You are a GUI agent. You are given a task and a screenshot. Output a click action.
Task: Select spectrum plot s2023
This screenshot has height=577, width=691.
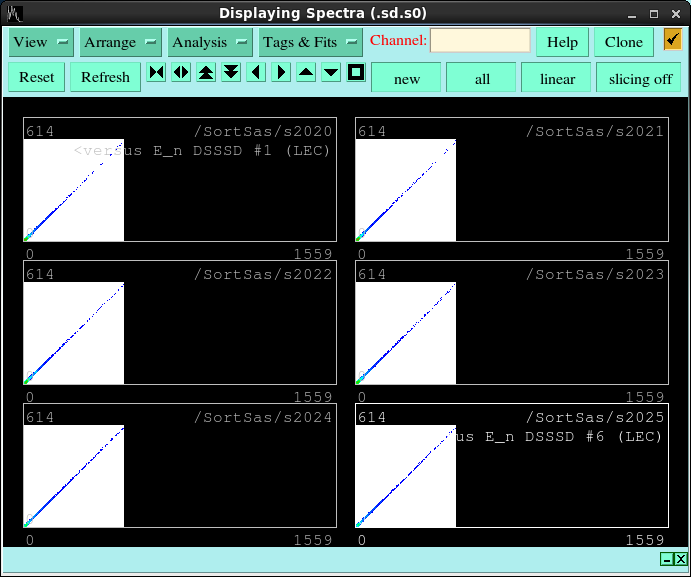pyautogui.click(x=512, y=323)
